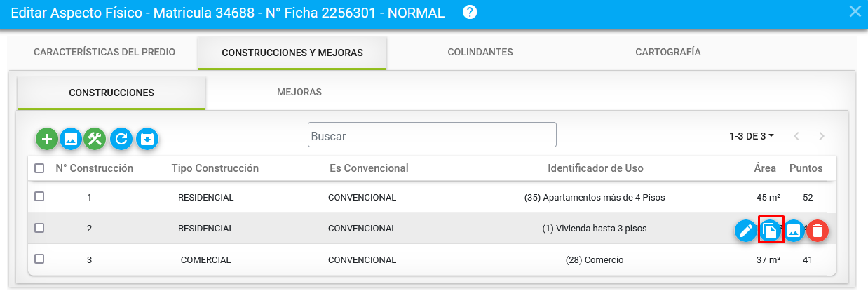This screenshot has height=291, width=868.
Task: Delete construction 2 with the trash icon
Action: tap(817, 230)
